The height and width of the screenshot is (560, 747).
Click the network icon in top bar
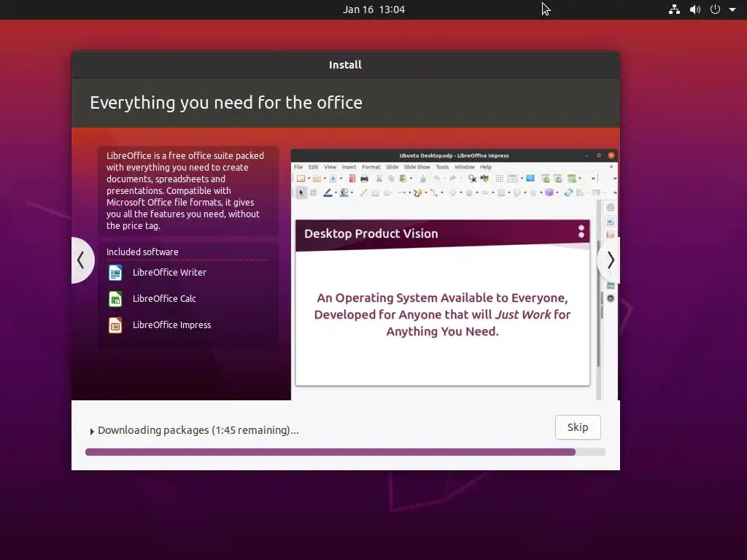[x=674, y=9]
